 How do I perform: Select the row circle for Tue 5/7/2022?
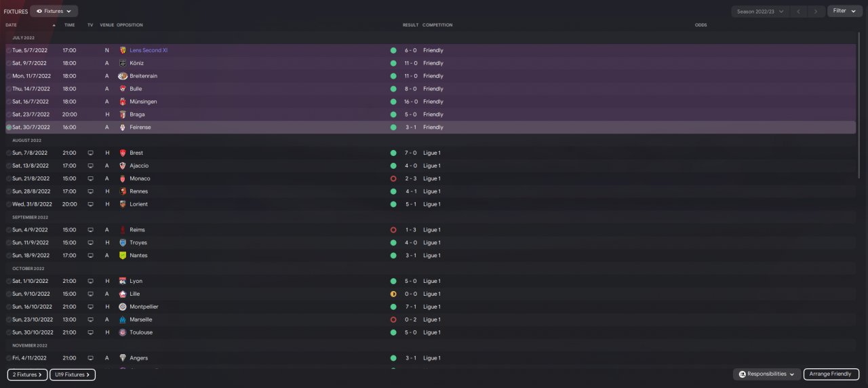(9, 50)
